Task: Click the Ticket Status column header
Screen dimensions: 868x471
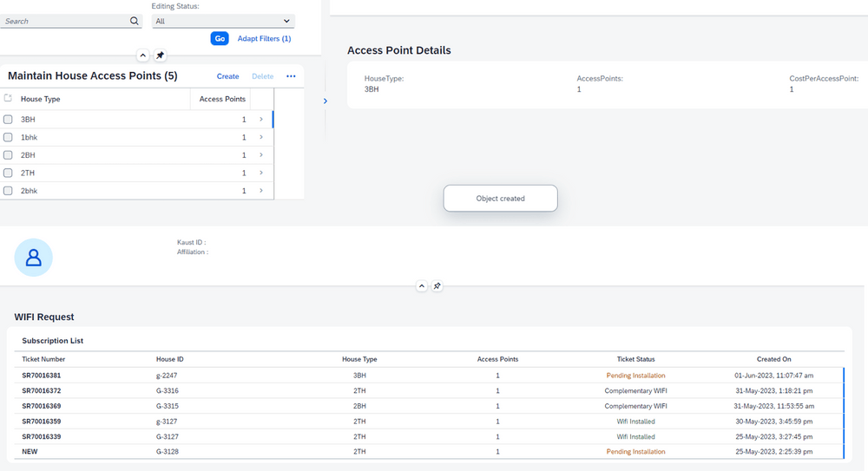Action: [635, 359]
